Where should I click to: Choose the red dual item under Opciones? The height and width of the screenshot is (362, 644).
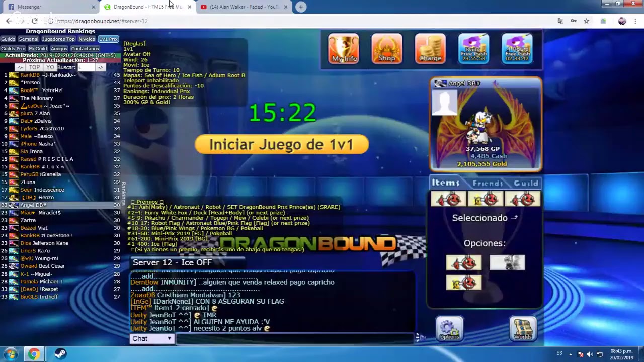pyautogui.click(x=463, y=262)
